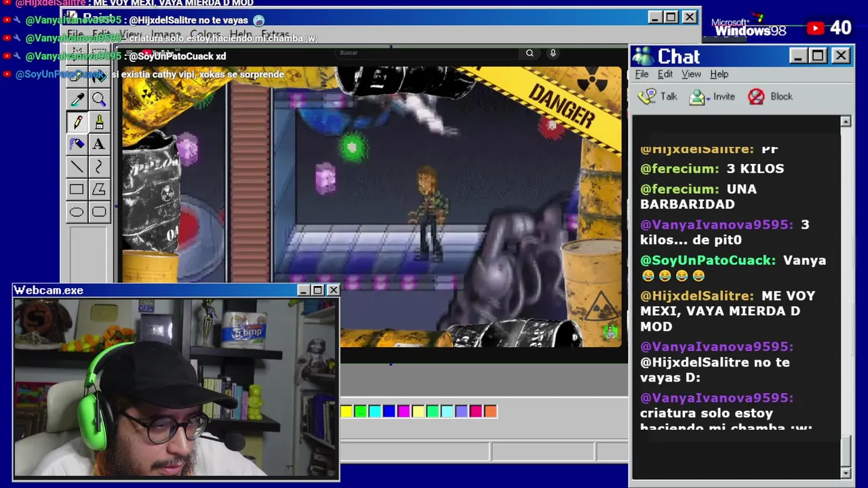Pick the spring green color swatch

point(432,411)
